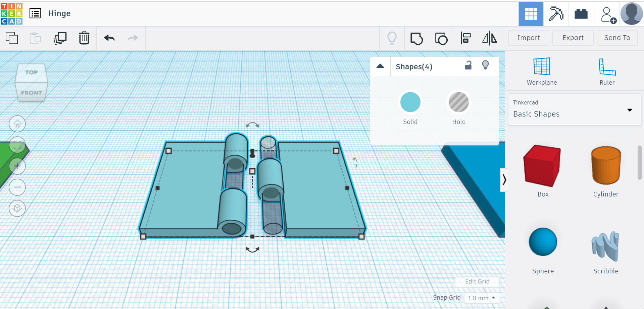
Task: Collapse the Shapes(4) inspector panel
Action: (x=380, y=66)
